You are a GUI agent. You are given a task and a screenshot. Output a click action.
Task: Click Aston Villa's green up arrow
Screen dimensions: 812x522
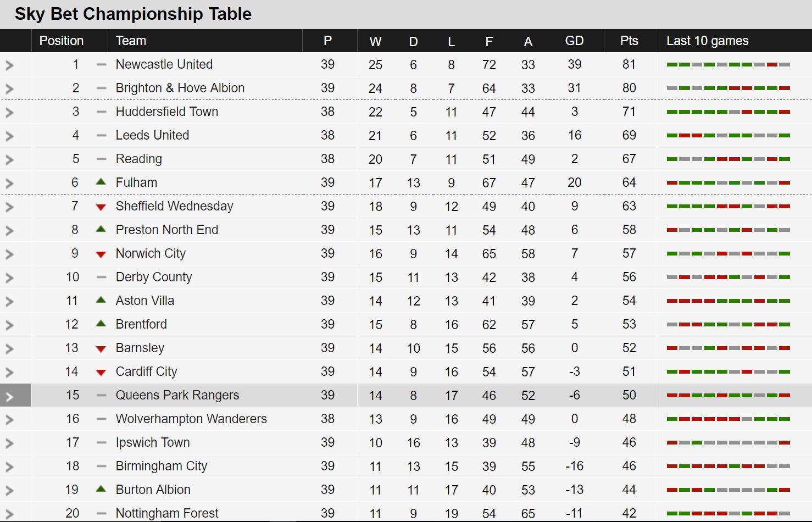[x=101, y=300]
